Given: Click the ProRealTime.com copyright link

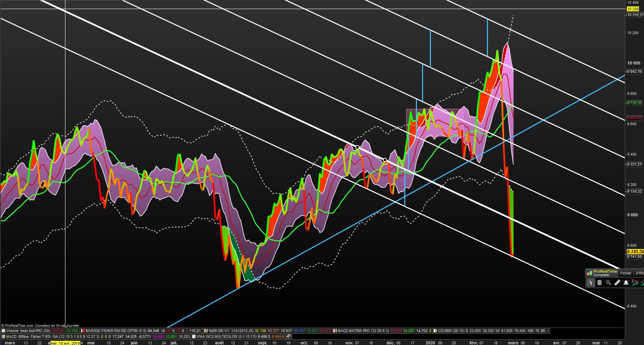Looking at the screenshot, I should pos(19,326).
